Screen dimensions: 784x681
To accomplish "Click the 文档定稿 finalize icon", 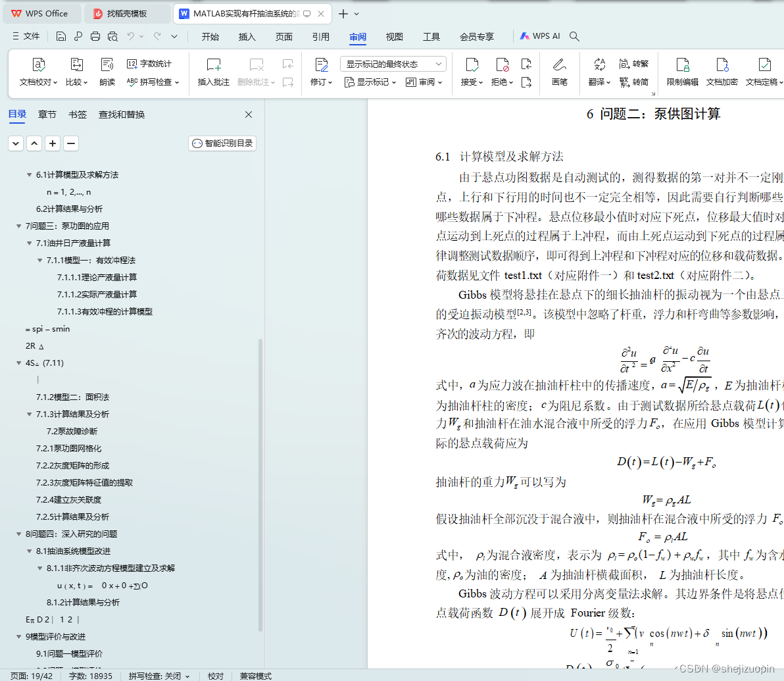I will pos(764,64).
